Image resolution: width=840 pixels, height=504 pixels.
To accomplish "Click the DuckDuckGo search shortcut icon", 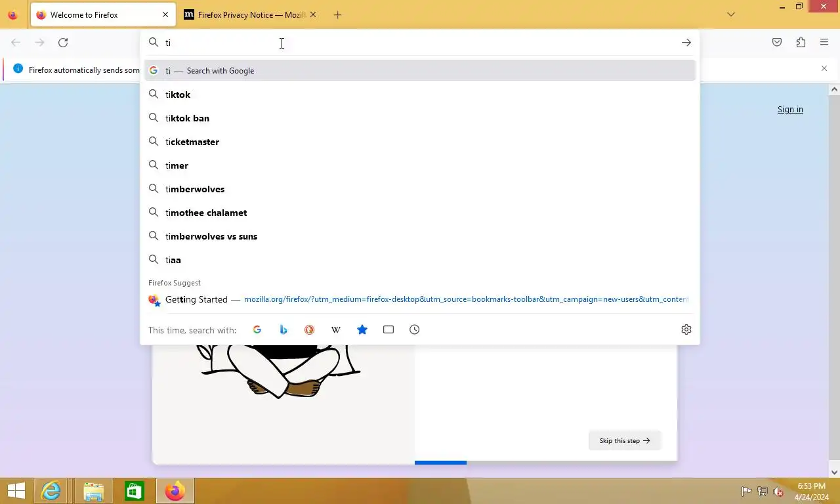I will 310,329.
